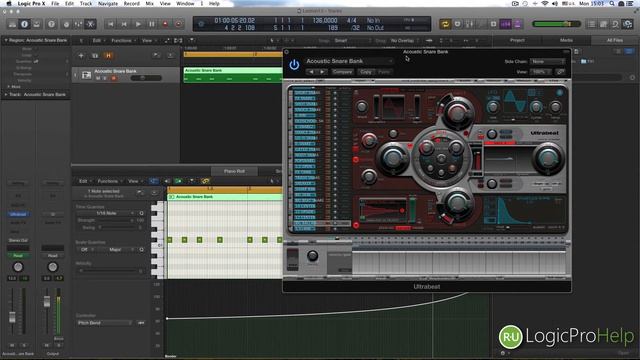The image size is (640, 360).
Task: Click the Time Quantize Q button
Action: (141, 213)
